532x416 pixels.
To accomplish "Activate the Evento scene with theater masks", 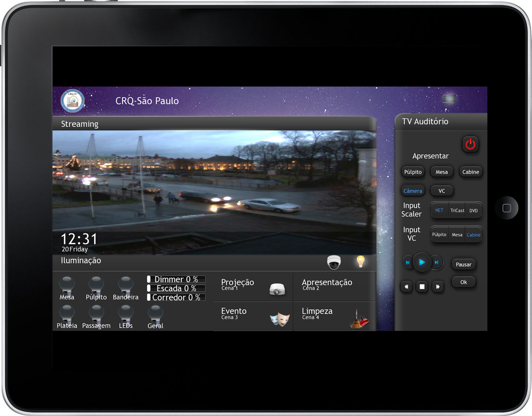I will coord(253,316).
